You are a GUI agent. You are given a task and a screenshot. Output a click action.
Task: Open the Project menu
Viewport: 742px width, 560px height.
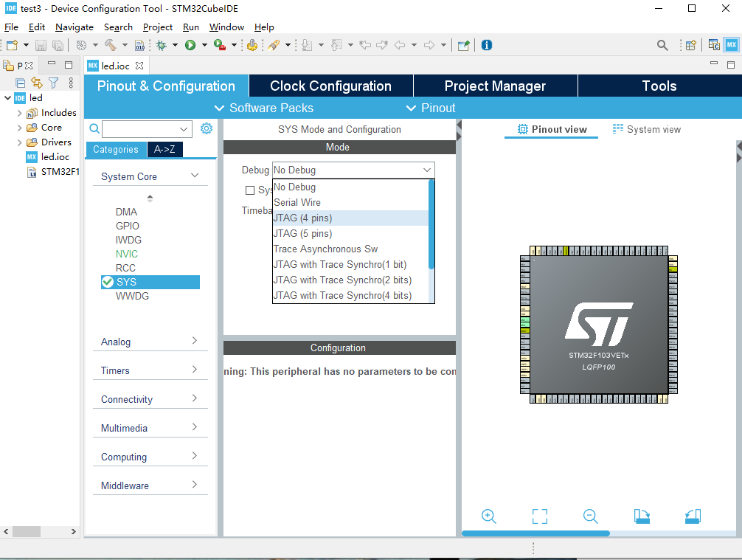pyautogui.click(x=157, y=27)
